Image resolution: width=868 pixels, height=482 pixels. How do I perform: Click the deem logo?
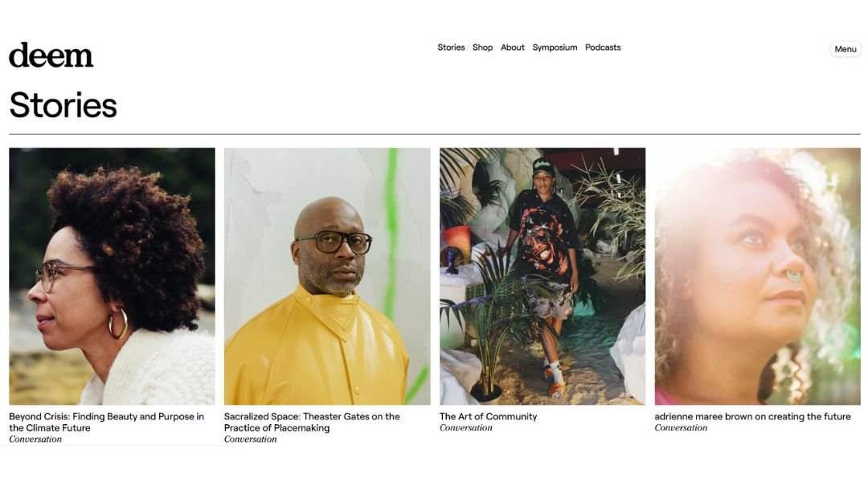click(x=51, y=55)
